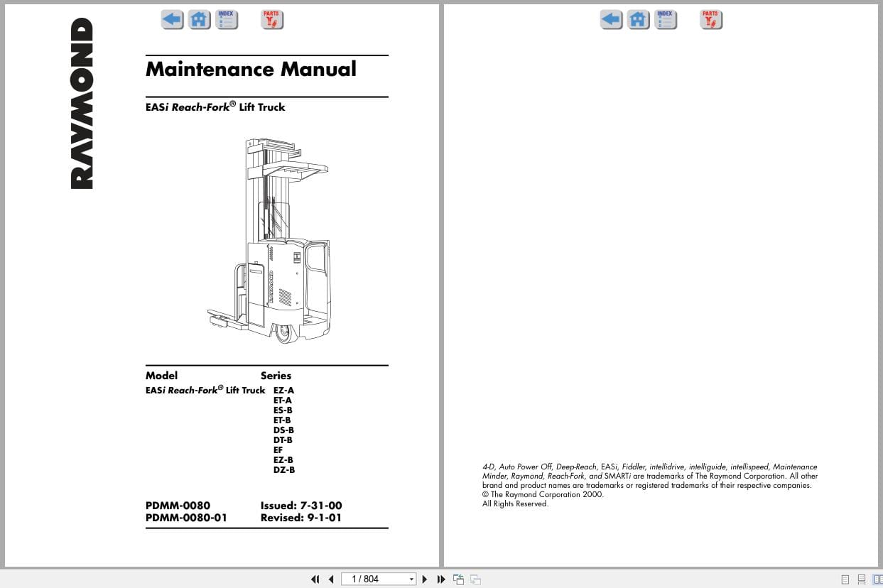This screenshot has width=883, height=588.
Task: Click the back arrow on right page
Action: coord(612,19)
